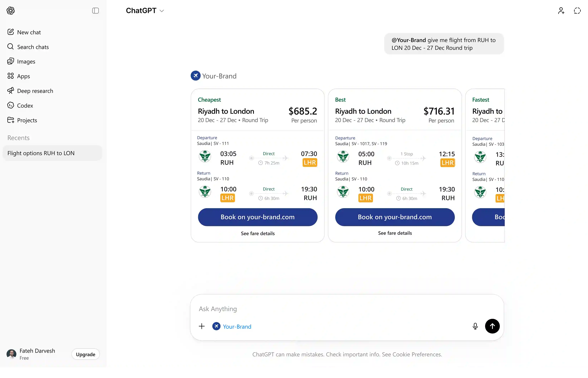The width and height of the screenshot is (588, 378).
Task: Click the ChatGPT logo in sidebar
Action: click(11, 11)
